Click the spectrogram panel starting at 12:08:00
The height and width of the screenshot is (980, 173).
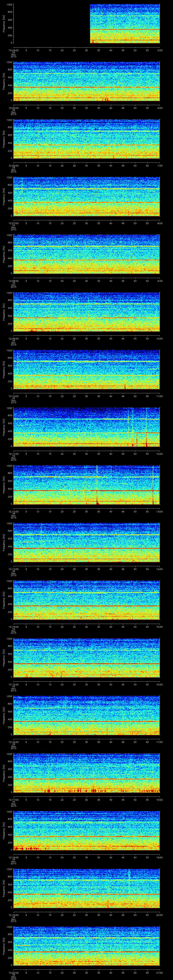point(87,254)
